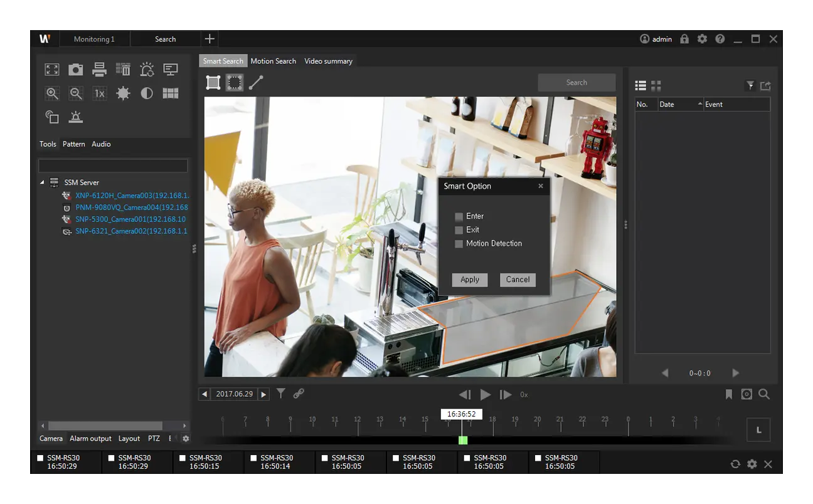
Task: Click the siren alarm icon in Tools
Action: [75, 117]
